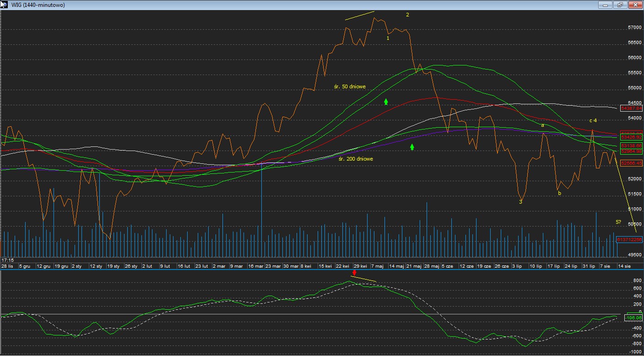Restore down the WIG chart window
Viewport: 644px width, 356px height.
coord(620,5)
